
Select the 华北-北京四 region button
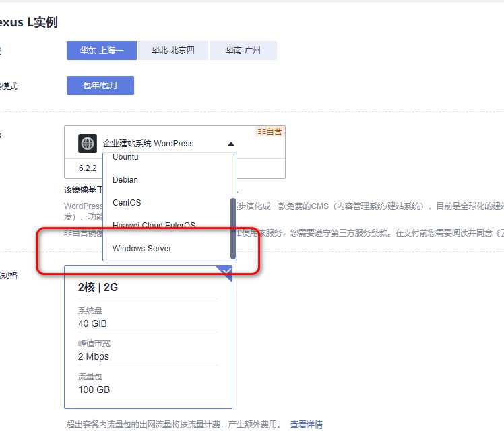pos(173,51)
